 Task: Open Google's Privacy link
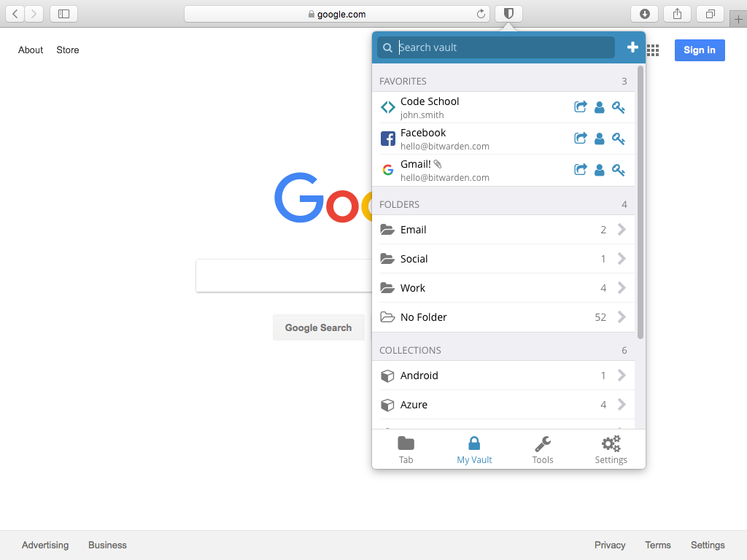(610, 545)
